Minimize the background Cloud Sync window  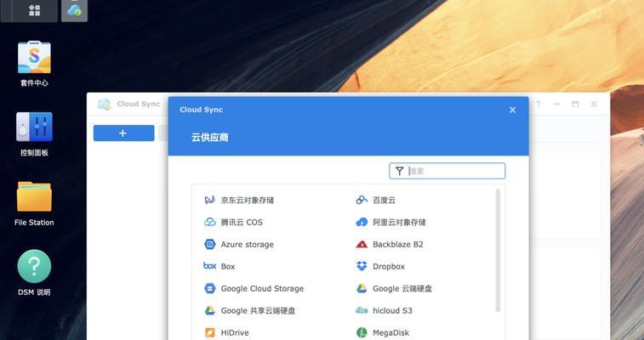556,105
